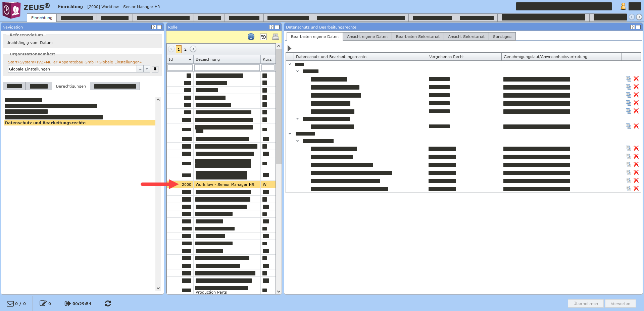Click the print icon in Rolle panel
The height and width of the screenshot is (311, 644).
point(275,37)
